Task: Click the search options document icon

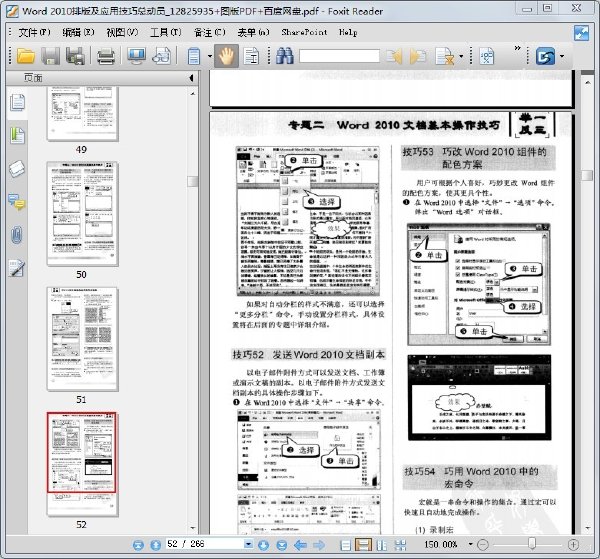Action: (444, 56)
